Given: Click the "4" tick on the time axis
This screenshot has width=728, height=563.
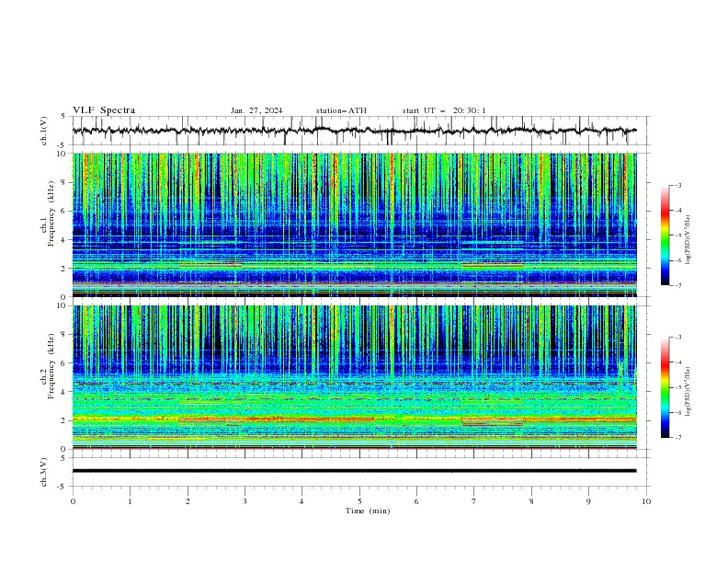Looking at the screenshot, I should click(301, 501).
